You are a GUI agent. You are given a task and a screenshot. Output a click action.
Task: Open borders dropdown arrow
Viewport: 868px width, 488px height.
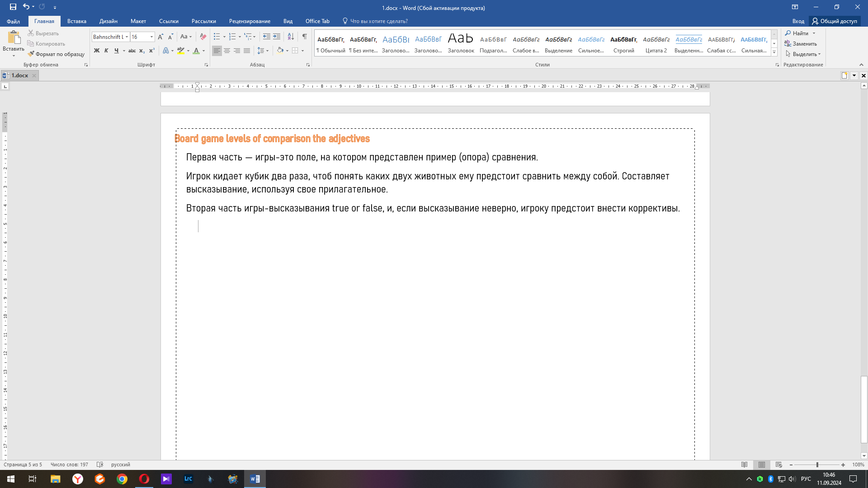click(303, 51)
